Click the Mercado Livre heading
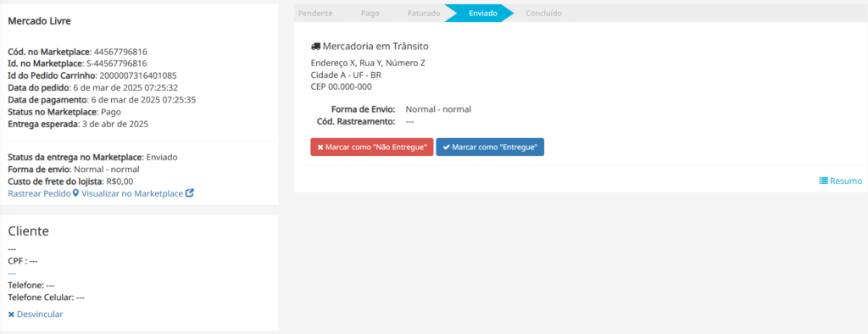 pos(39,21)
